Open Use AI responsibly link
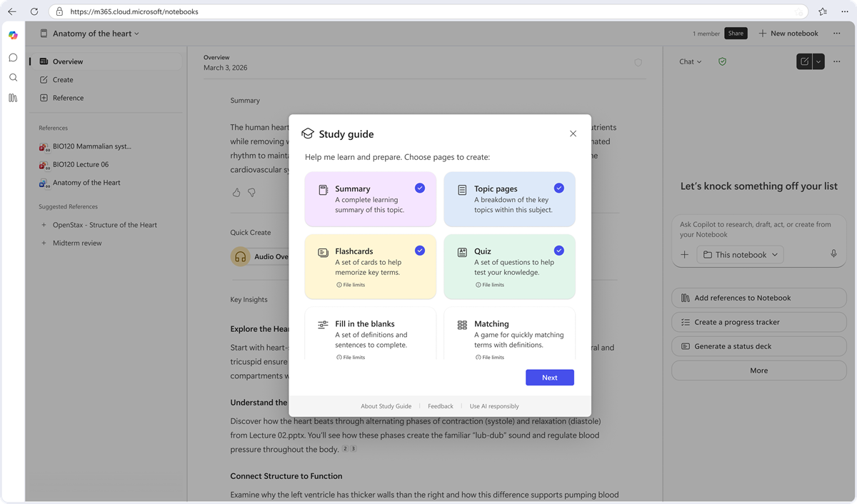Image resolution: width=857 pixels, height=504 pixels. click(x=494, y=406)
